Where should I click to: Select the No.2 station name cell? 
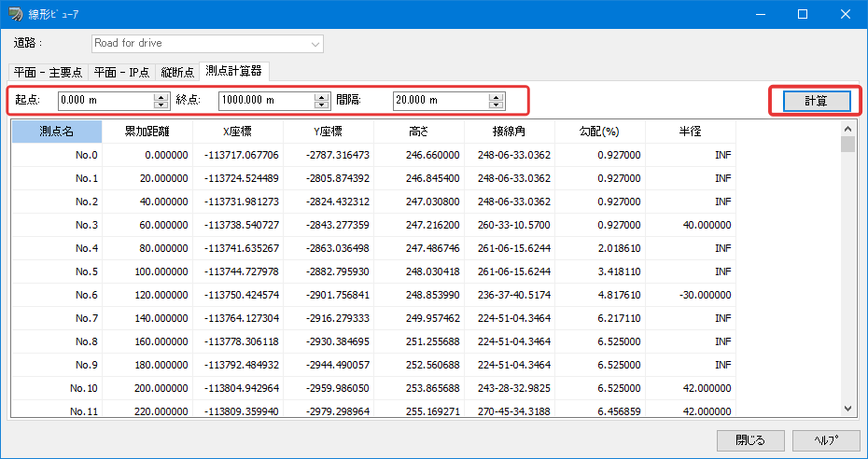(56, 202)
